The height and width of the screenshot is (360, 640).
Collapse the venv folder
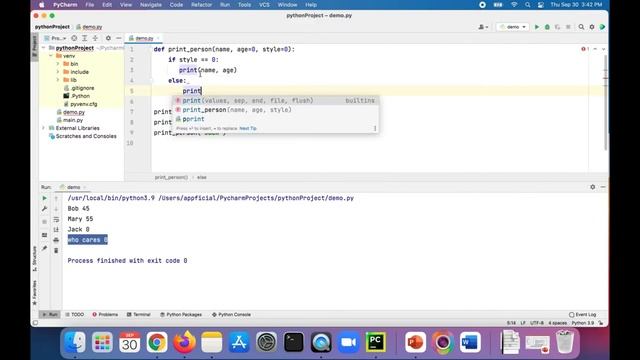click(51, 56)
